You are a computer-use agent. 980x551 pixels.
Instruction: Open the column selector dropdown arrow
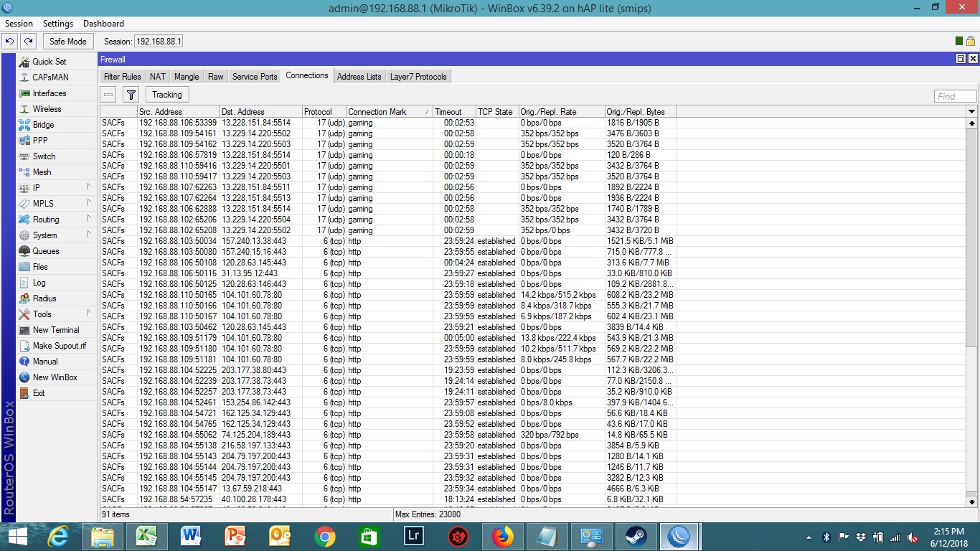972,111
